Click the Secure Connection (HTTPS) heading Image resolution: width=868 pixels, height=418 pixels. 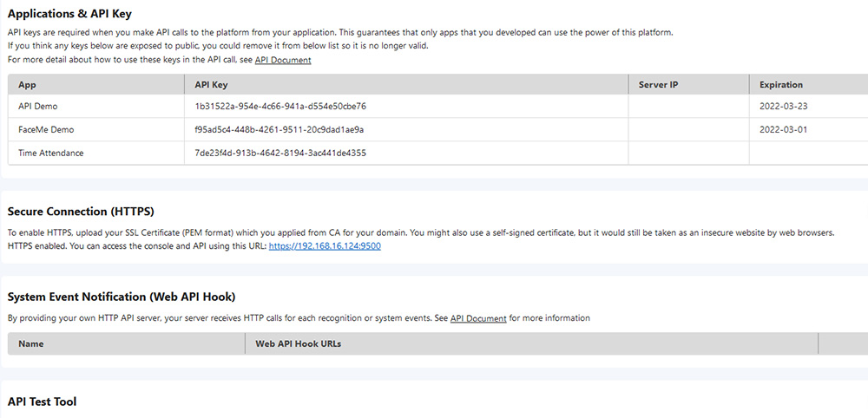tap(81, 212)
